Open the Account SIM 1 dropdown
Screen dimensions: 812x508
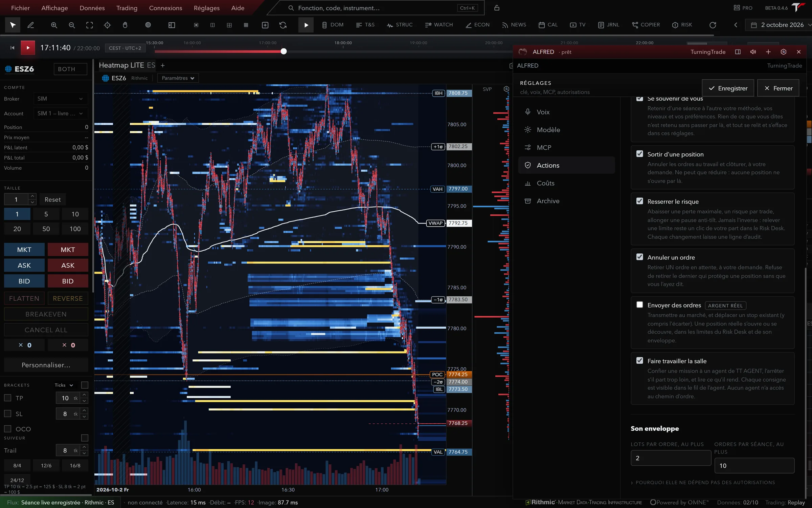60,113
